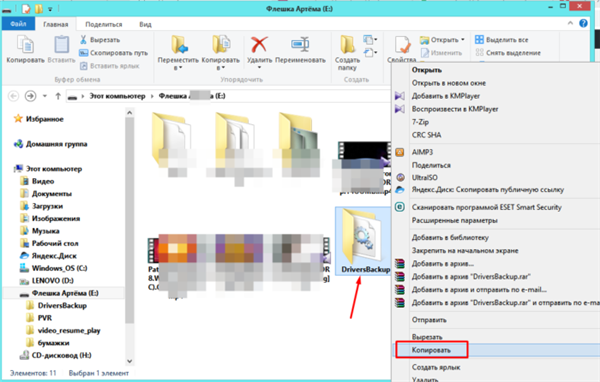
Task: Click the up-folder navigation arrow
Action: pyautogui.click(x=58, y=96)
